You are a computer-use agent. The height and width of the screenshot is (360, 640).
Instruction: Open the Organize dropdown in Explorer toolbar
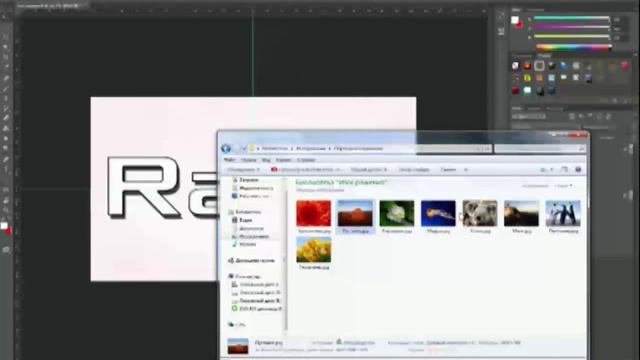[244, 169]
